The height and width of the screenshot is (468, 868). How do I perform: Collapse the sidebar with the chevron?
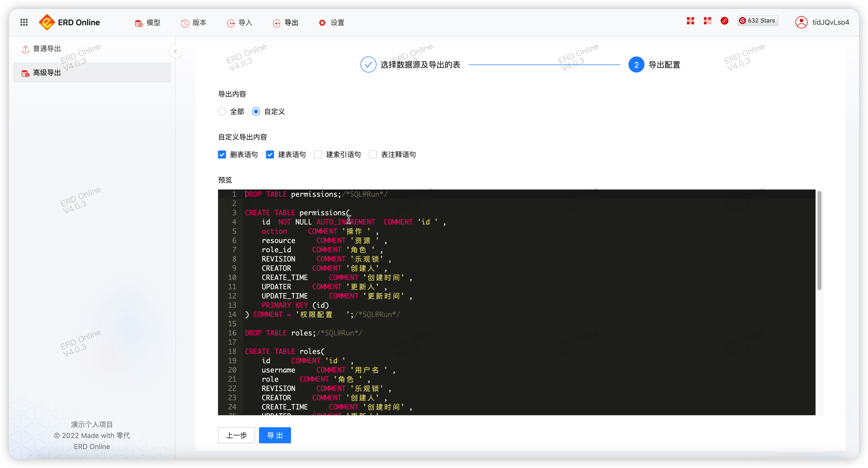[175, 51]
